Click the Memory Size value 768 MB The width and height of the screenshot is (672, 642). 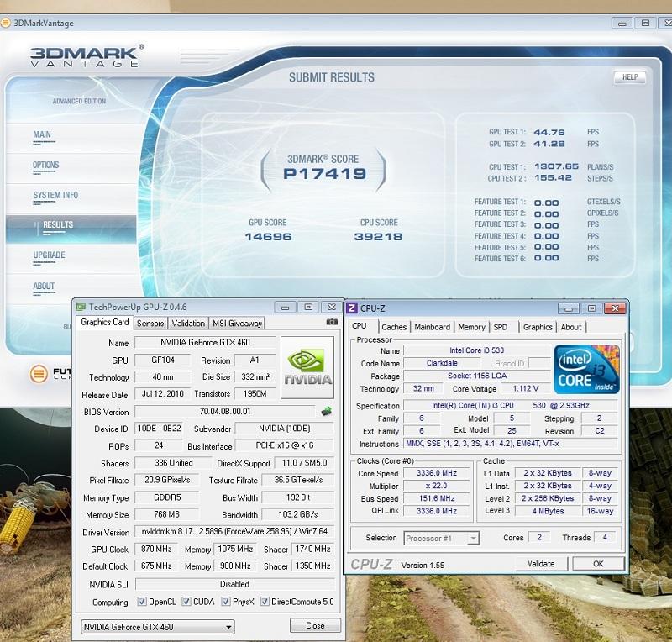(166, 514)
